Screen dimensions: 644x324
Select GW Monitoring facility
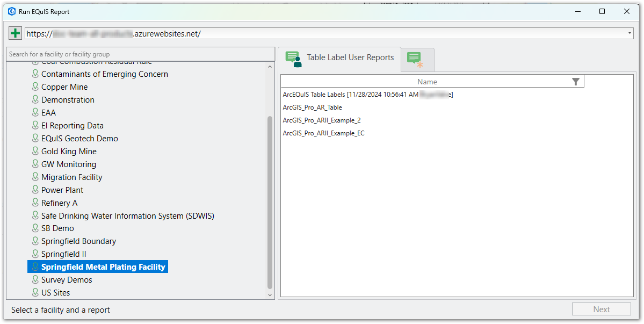(x=69, y=164)
